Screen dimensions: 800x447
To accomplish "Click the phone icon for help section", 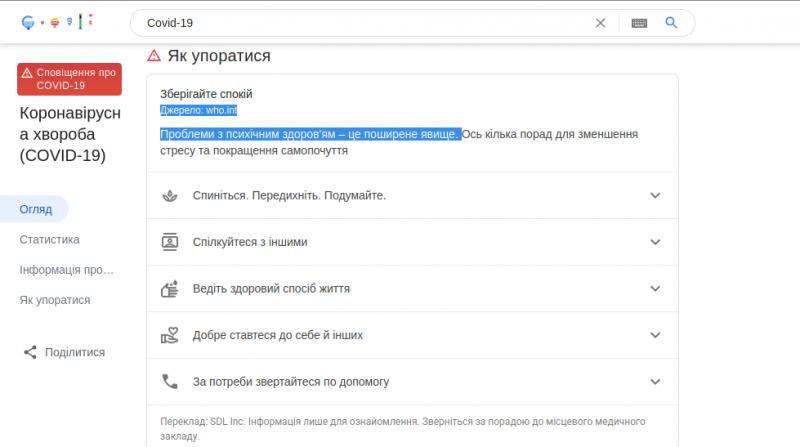I will click(169, 381).
